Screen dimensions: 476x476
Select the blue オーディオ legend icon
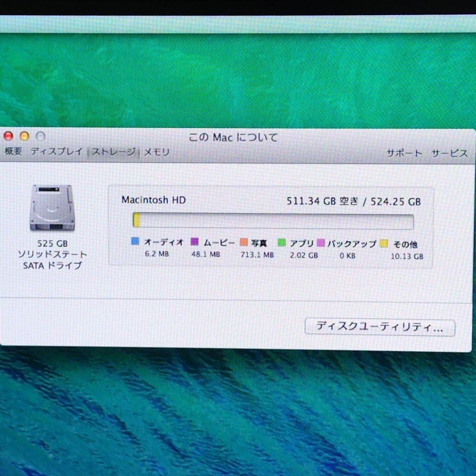coord(135,242)
